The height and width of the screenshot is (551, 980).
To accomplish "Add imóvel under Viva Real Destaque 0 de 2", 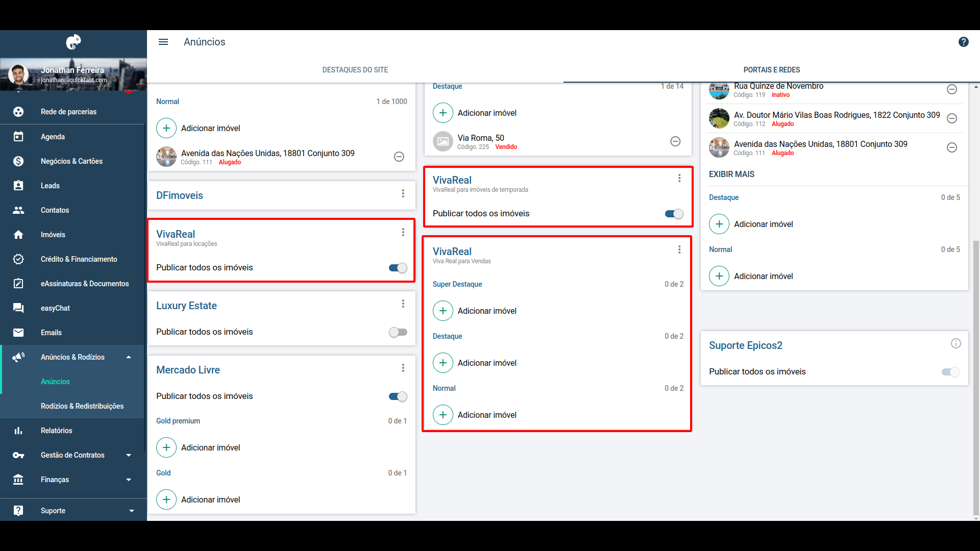I will pos(443,363).
